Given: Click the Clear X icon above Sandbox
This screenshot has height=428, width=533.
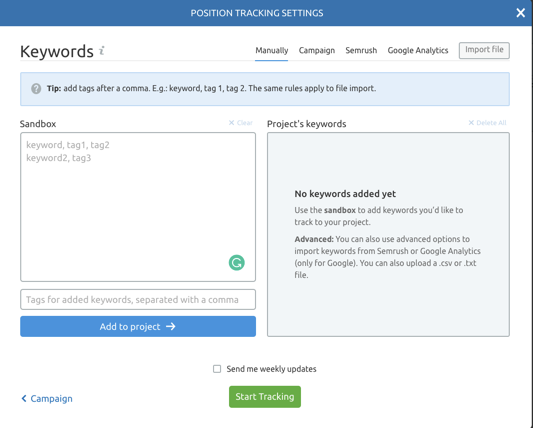Looking at the screenshot, I should point(231,122).
